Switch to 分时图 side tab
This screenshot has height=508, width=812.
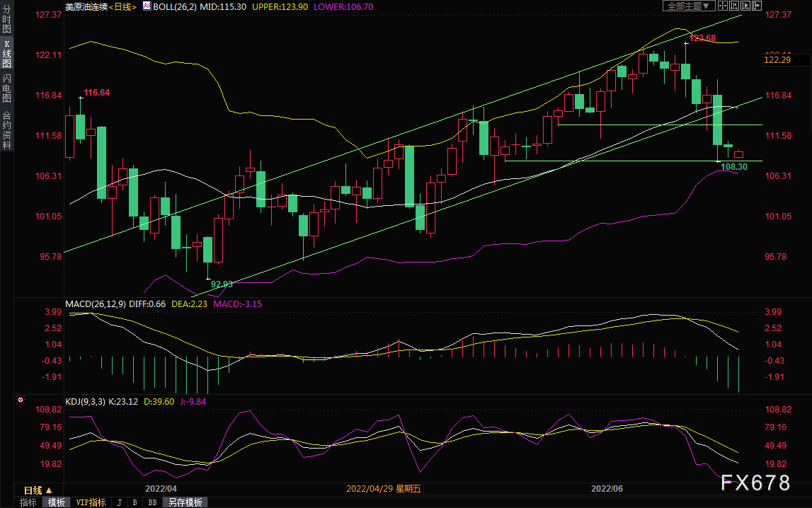(7, 20)
